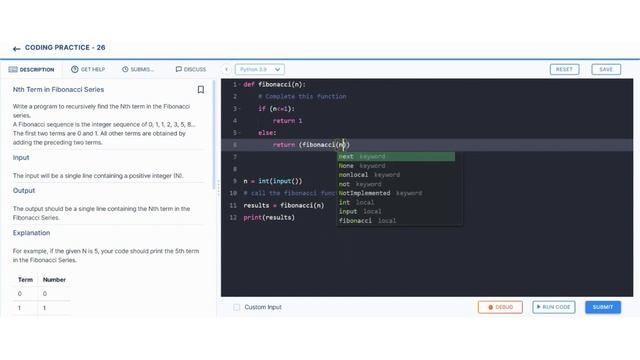This screenshot has height=360, width=640.
Task: Place cursor on 'return 1' line
Action: point(288,121)
